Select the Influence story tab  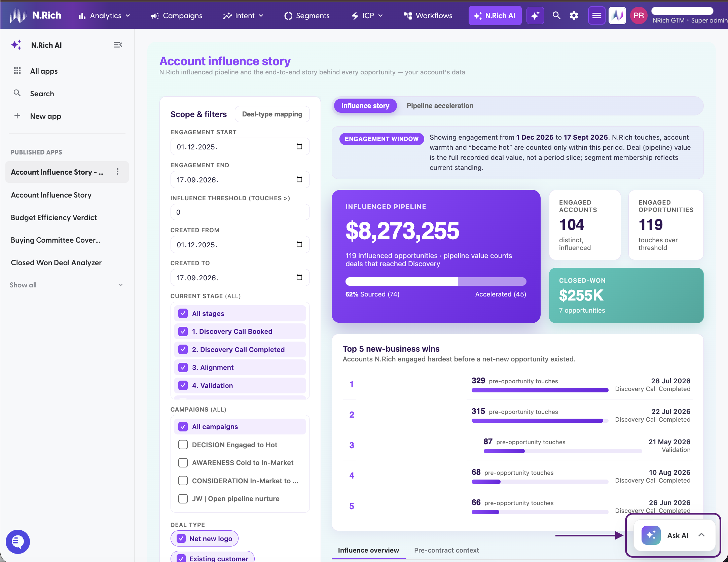[365, 106]
